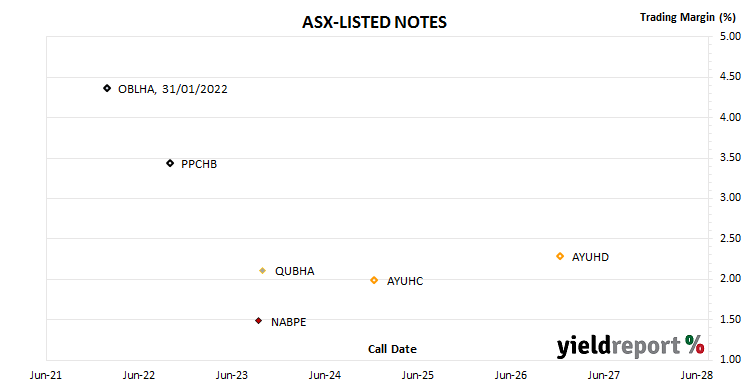Click the yieldreport watermark text
Viewport: 750px width, 391px height.
click(x=618, y=346)
